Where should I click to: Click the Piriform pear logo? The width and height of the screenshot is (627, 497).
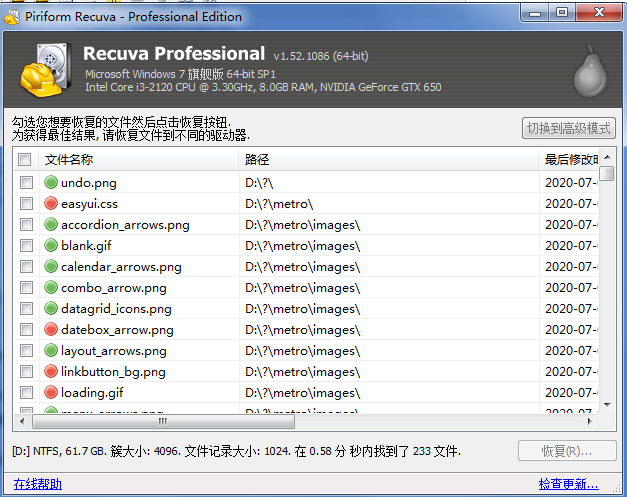point(590,71)
